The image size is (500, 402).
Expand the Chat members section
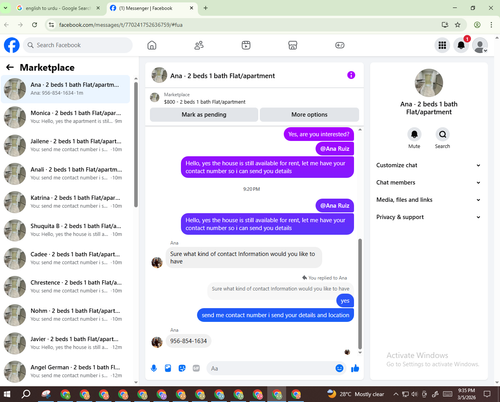pos(429,183)
